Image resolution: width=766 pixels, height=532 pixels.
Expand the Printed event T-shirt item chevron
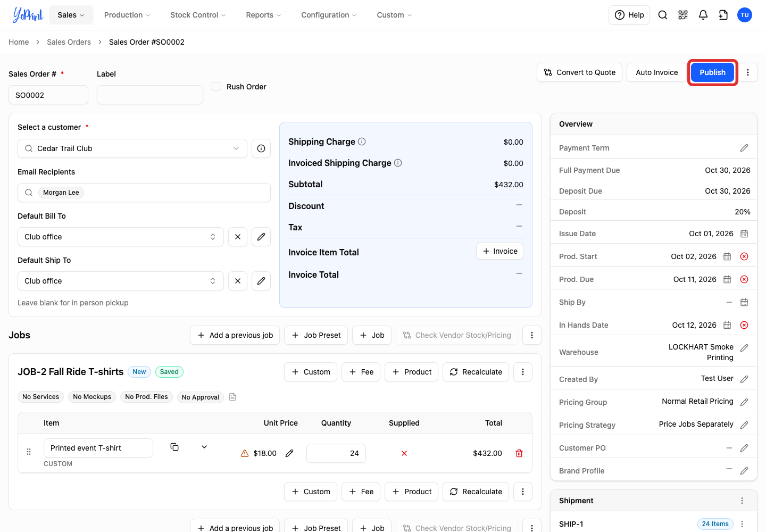tap(204, 447)
